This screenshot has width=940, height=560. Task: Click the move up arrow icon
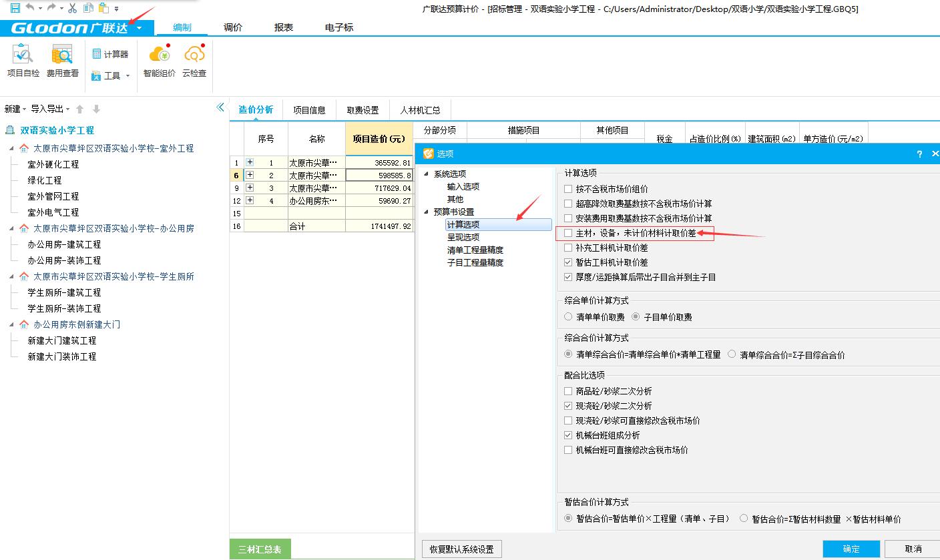80,109
